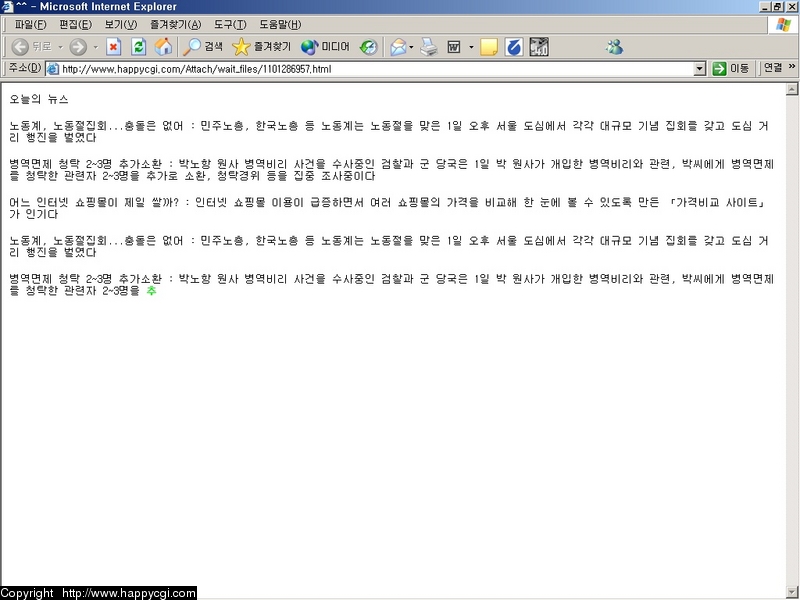Open the 연결 links toolbar

pyautogui.click(x=773, y=68)
